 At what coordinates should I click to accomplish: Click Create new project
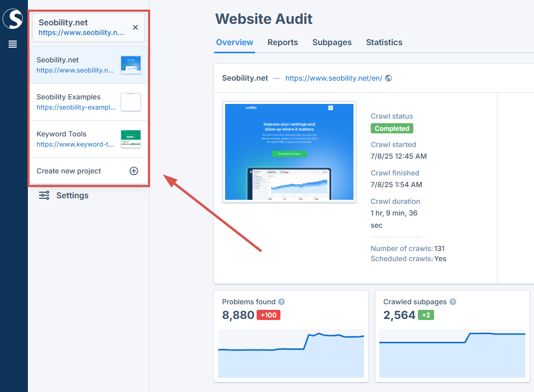click(89, 171)
